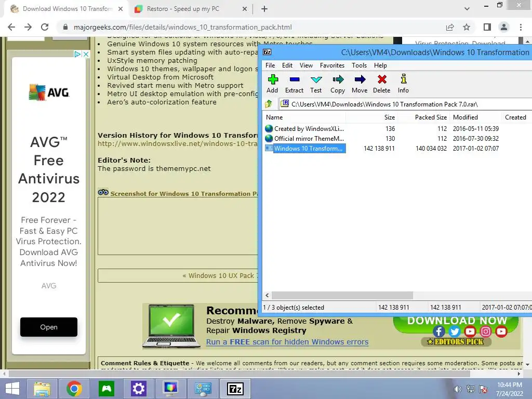Click the Test toolbar icon in 7-Zip
Viewport: 532px width, 399px height.
[x=316, y=84]
